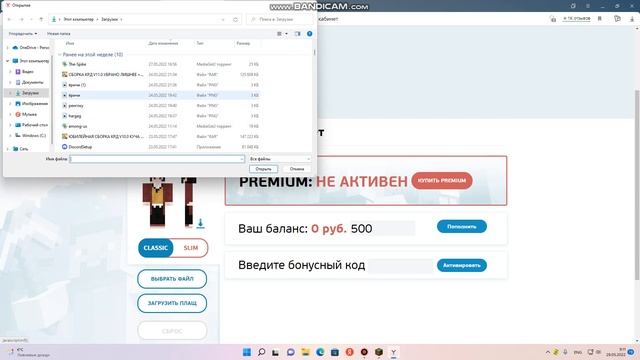Open the Windows Start menu

pos(247,352)
